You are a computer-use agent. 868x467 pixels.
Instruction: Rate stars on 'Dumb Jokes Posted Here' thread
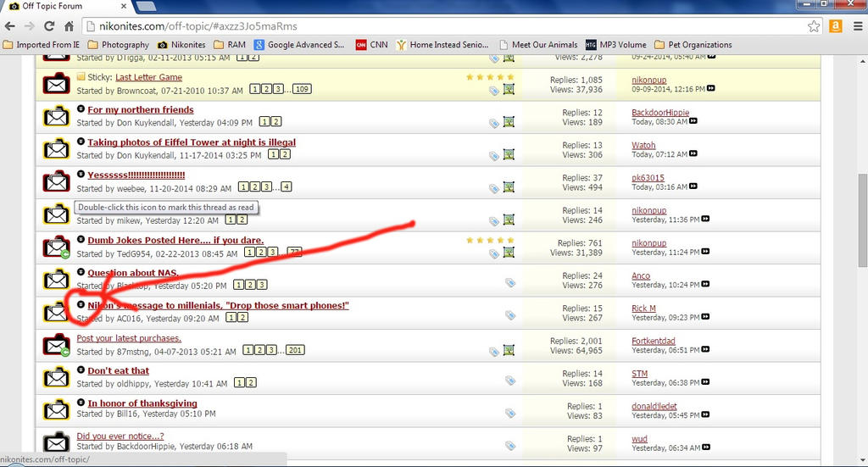[x=490, y=240]
